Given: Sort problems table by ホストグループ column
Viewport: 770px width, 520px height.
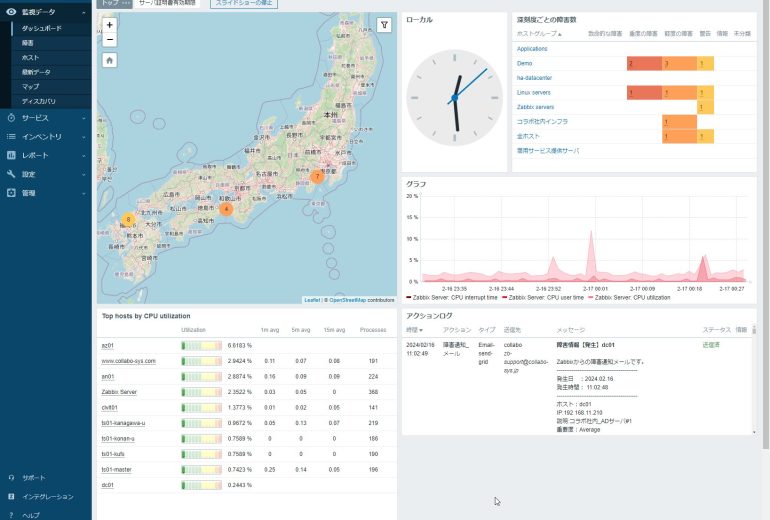Looking at the screenshot, I should tap(539, 34).
